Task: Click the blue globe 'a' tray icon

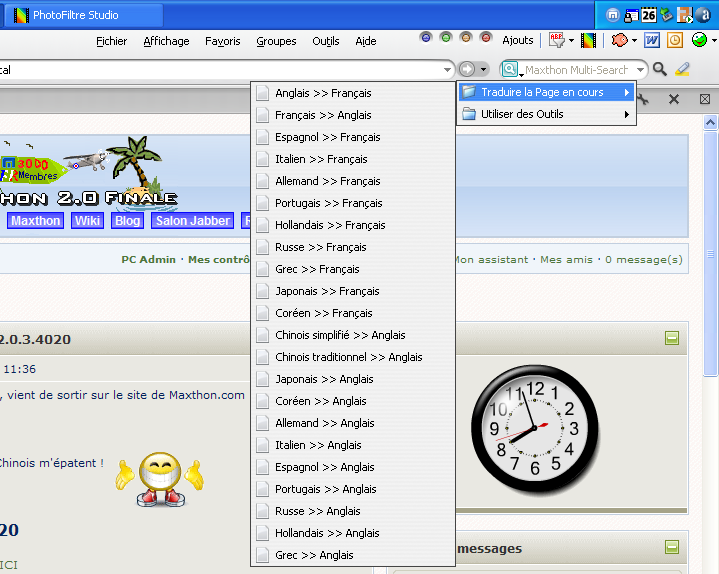Action: click(x=703, y=15)
